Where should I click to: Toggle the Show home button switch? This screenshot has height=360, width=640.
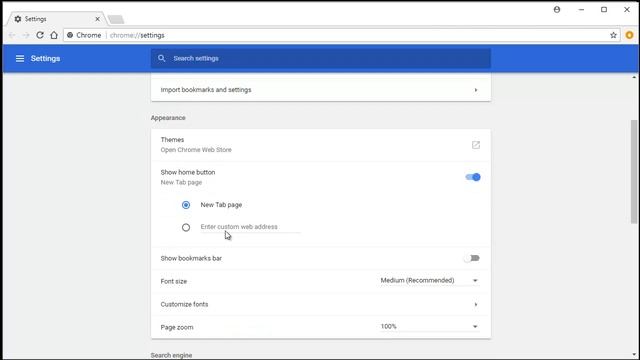pos(473,177)
